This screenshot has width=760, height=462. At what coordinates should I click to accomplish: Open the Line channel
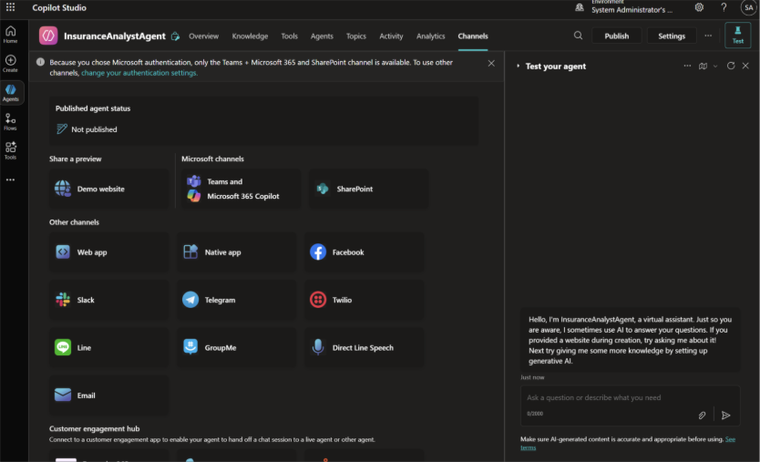click(x=109, y=347)
